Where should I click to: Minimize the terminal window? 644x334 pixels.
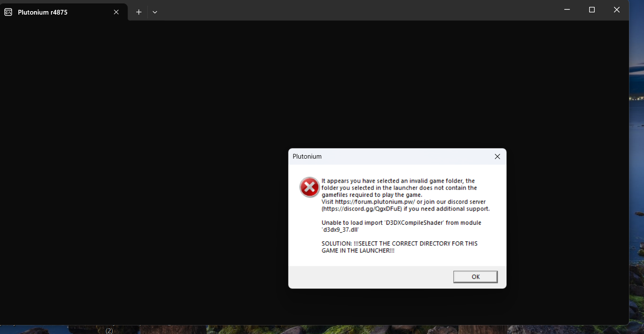click(567, 10)
